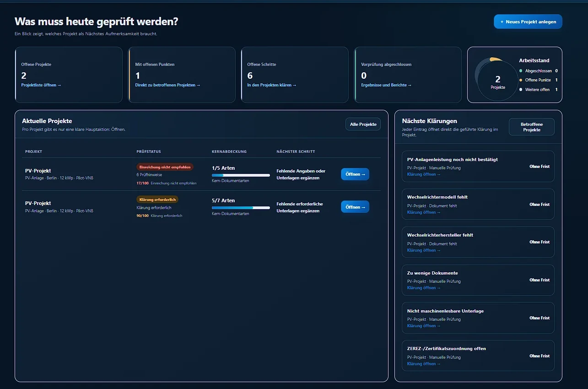Click the red Einreichung nicht empfohlen badge

pyautogui.click(x=165, y=167)
